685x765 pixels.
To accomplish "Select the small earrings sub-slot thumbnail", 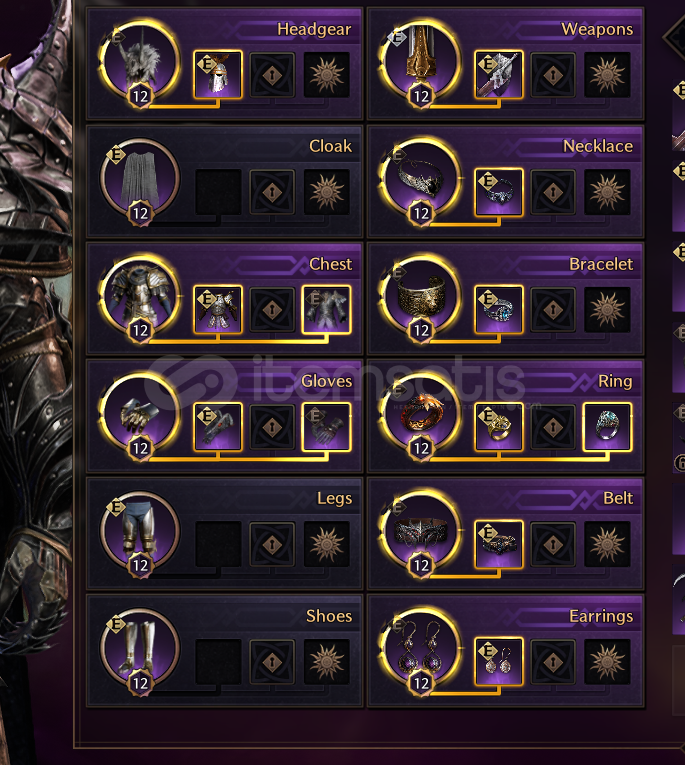I will 499,662.
